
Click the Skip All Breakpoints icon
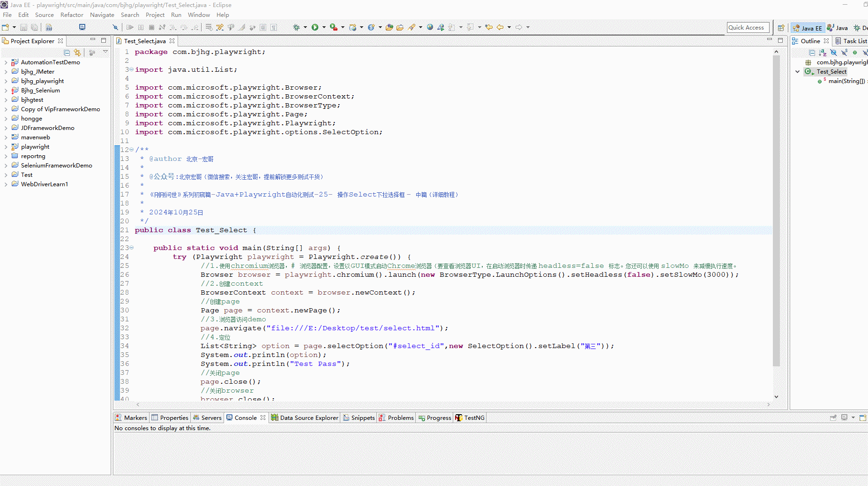click(115, 27)
